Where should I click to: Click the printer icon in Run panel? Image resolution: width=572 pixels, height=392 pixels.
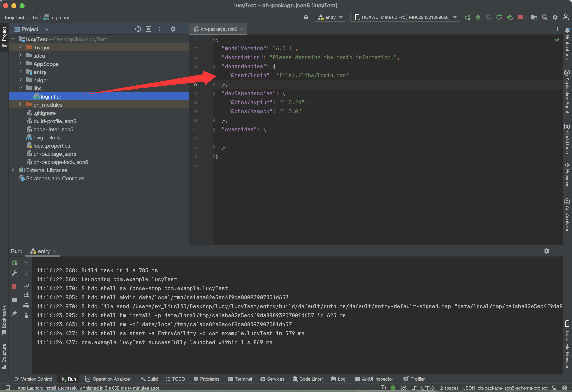point(26,306)
